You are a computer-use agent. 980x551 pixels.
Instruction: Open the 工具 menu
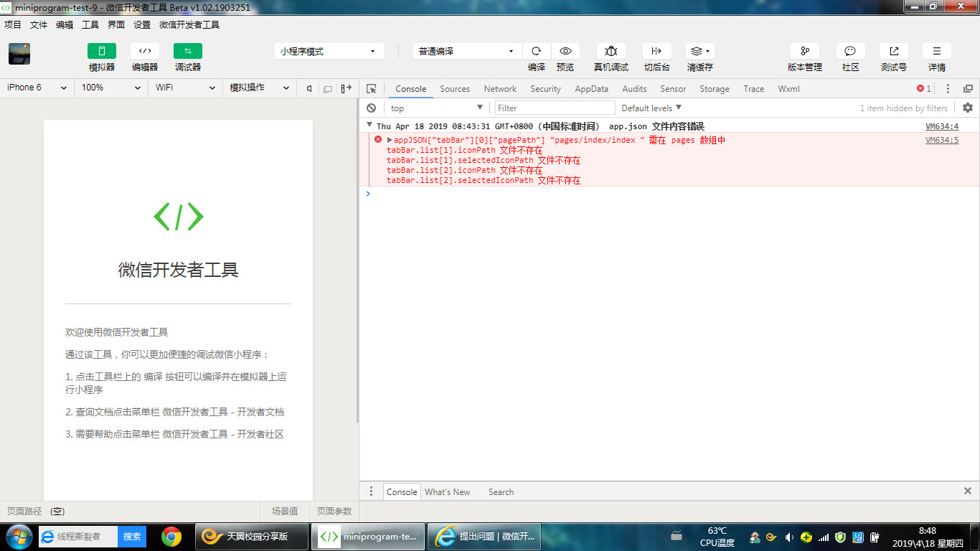(90, 24)
